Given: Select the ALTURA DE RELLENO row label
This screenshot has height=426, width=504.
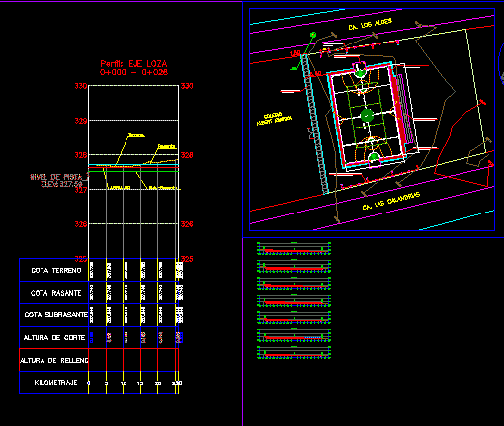Looking at the screenshot, I should pos(54,361).
